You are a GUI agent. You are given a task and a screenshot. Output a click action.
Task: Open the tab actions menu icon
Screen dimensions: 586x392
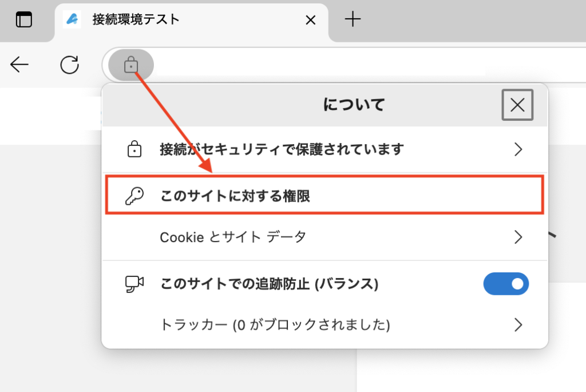24,20
